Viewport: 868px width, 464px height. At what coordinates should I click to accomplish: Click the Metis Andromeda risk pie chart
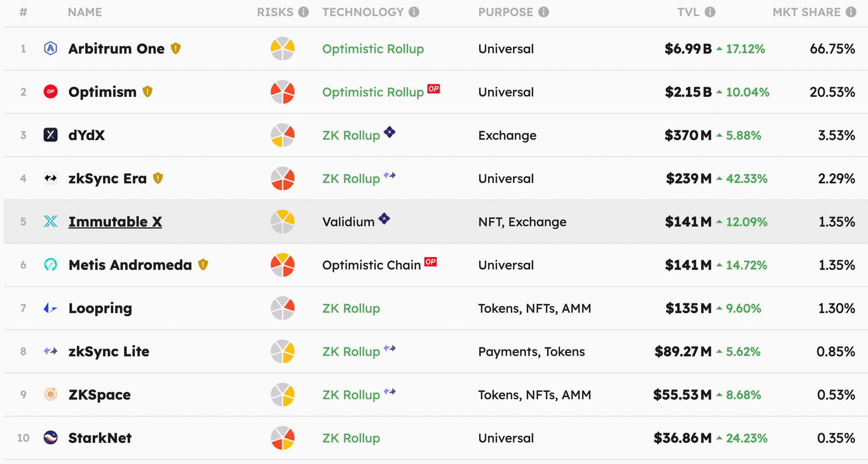[283, 265]
